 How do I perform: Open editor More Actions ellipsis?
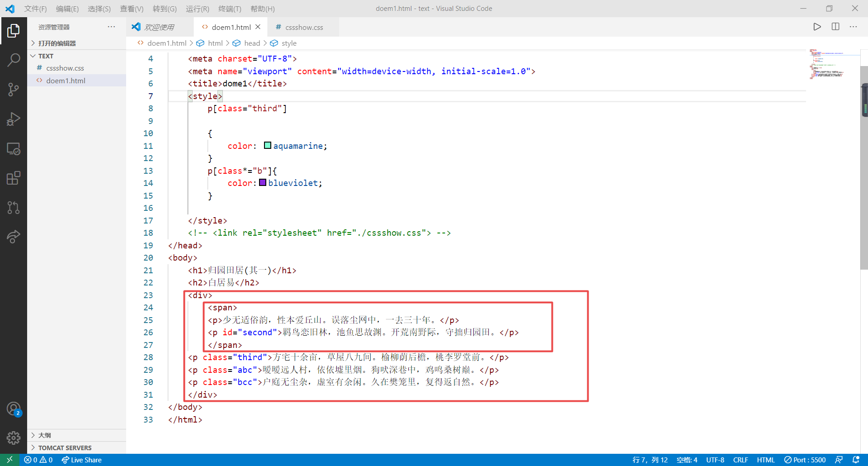(x=853, y=27)
